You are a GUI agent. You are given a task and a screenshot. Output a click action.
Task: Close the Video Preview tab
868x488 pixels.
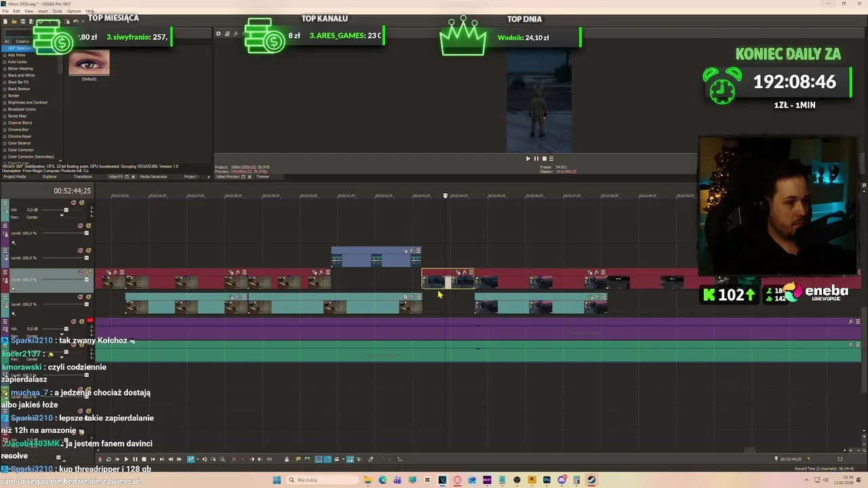250,176
